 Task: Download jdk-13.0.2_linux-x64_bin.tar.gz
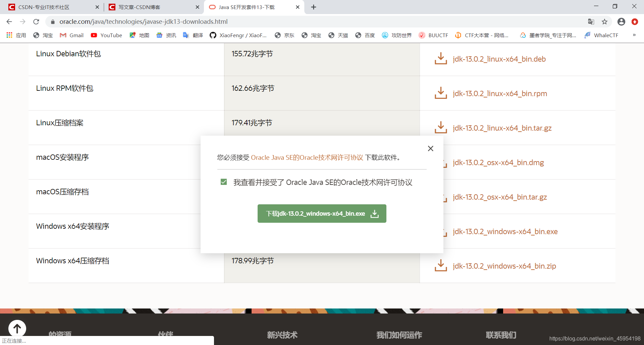pos(502,128)
